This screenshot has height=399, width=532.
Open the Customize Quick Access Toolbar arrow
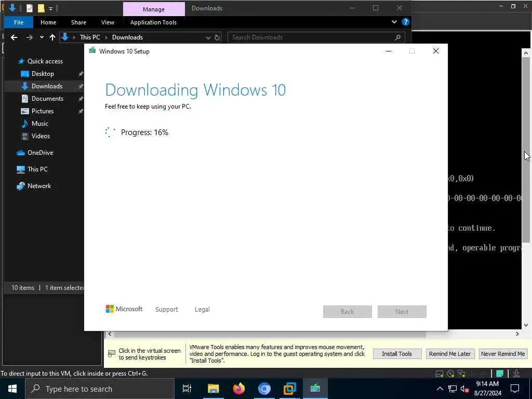tap(50, 8)
